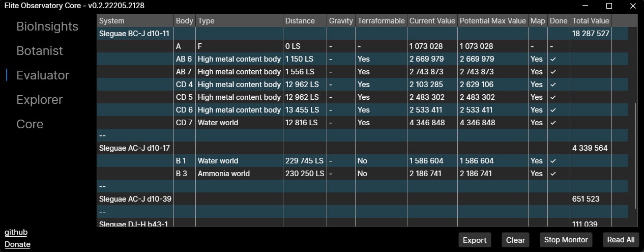Go to the Core tab
Viewport: 644px width, 252px height.
pyautogui.click(x=30, y=124)
